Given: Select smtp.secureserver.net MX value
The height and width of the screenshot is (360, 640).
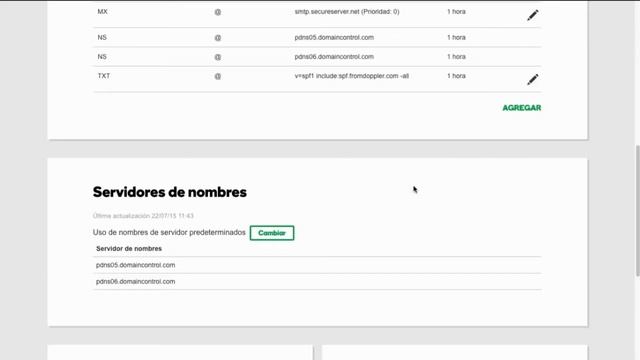Looking at the screenshot, I should coord(347,12).
